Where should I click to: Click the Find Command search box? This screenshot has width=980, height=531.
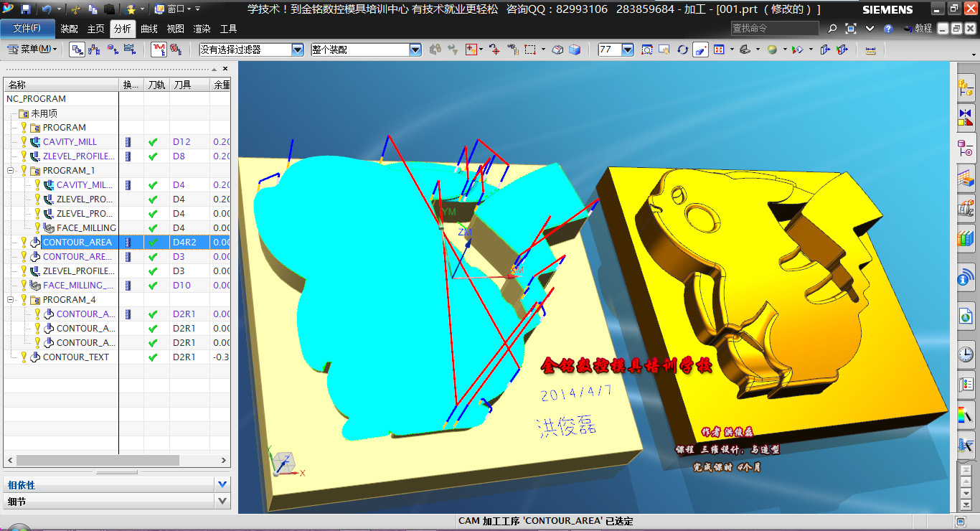pos(775,28)
